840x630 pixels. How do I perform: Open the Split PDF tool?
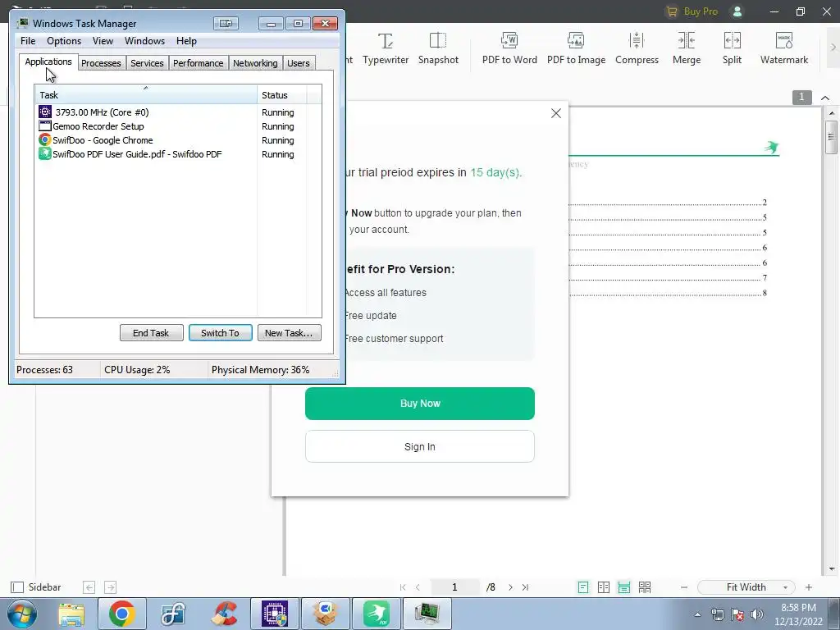click(732, 48)
